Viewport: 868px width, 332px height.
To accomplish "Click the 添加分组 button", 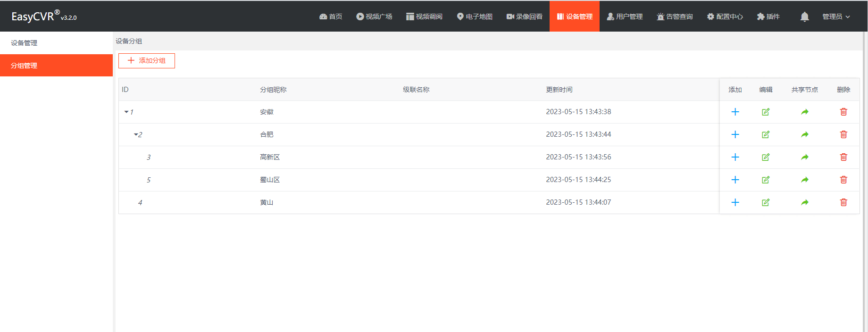I will pos(147,61).
